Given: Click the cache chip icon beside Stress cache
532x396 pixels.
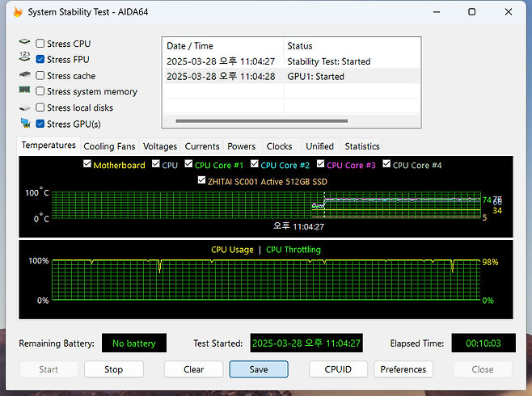Looking at the screenshot, I should pos(24,76).
